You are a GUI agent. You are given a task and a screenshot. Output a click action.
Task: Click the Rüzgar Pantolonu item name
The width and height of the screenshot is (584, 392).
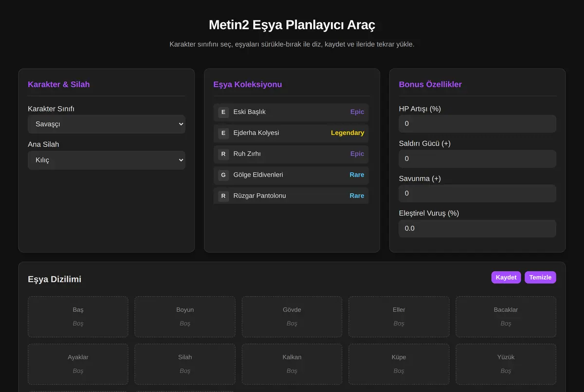click(x=260, y=196)
